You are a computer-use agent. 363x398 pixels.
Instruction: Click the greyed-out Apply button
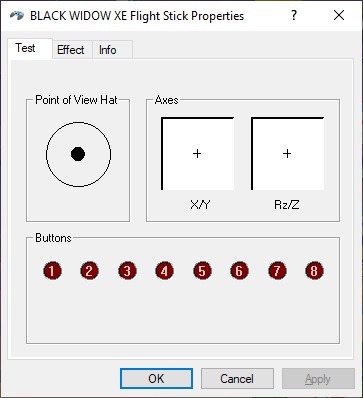318,379
